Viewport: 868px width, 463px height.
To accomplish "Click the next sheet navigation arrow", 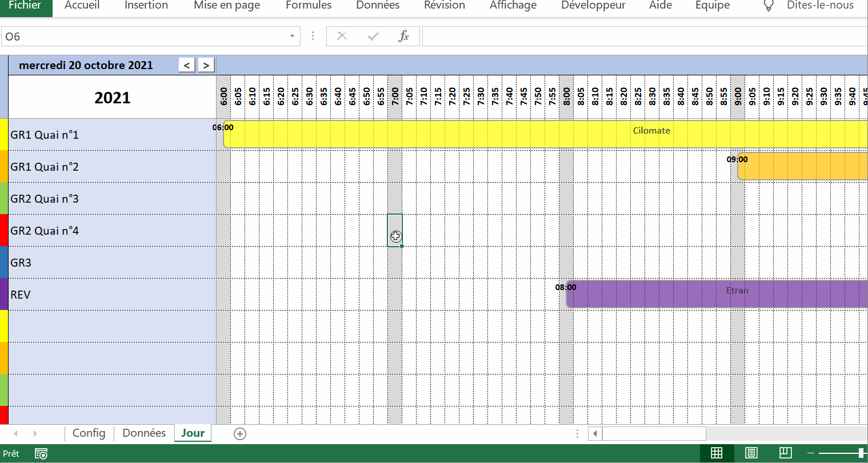I will click(x=35, y=434).
